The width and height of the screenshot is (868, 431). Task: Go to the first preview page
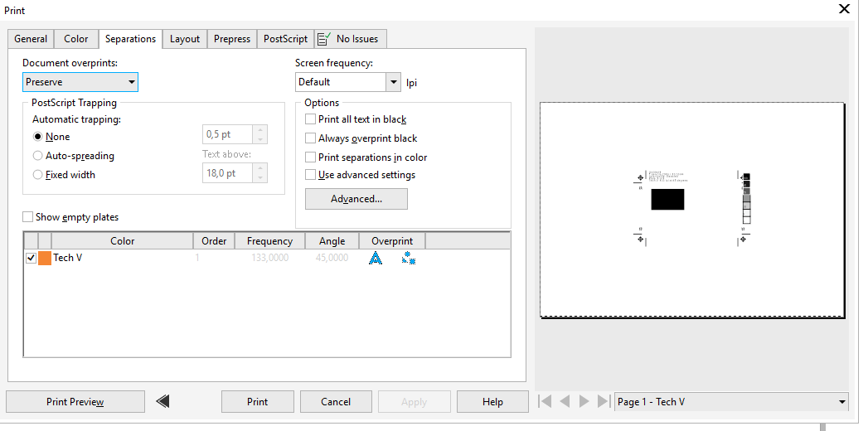[545, 402]
